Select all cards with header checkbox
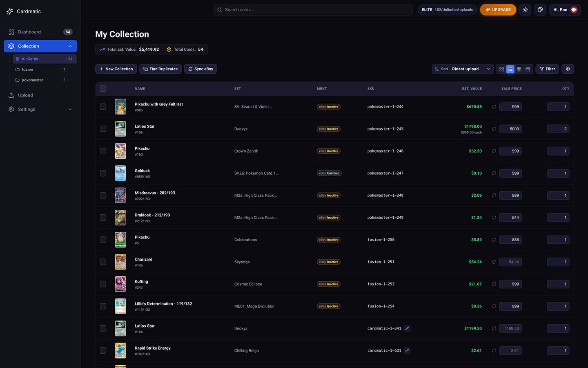Viewport: 588px width, 368px height. click(x=103, y=89)
